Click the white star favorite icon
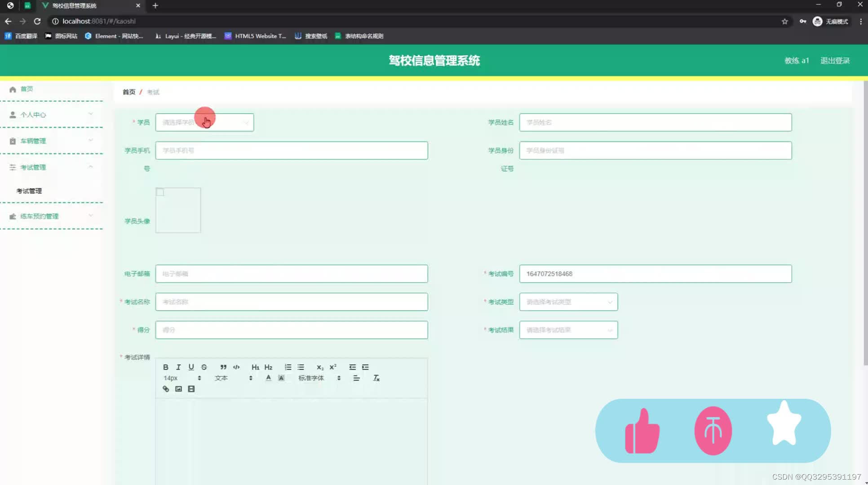This screenshot has width=868, height=485. (784, 423)
